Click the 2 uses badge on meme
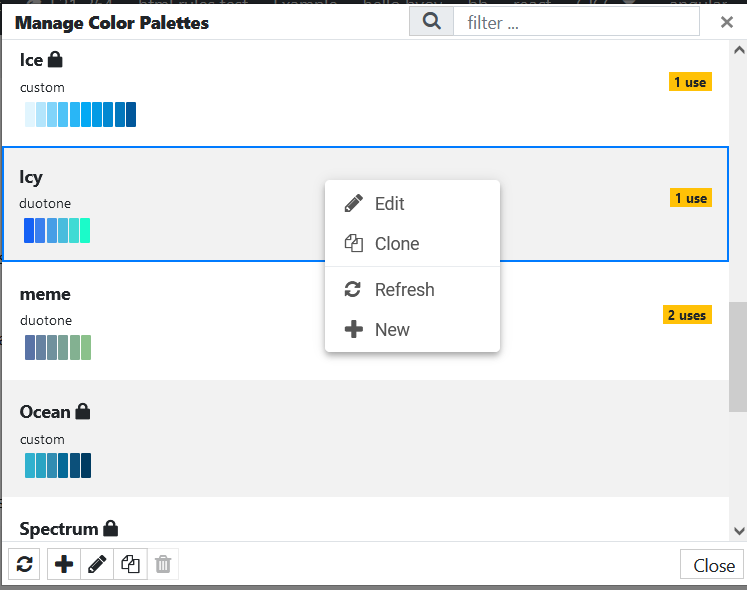The image size is (747, 590). (687, 315)
